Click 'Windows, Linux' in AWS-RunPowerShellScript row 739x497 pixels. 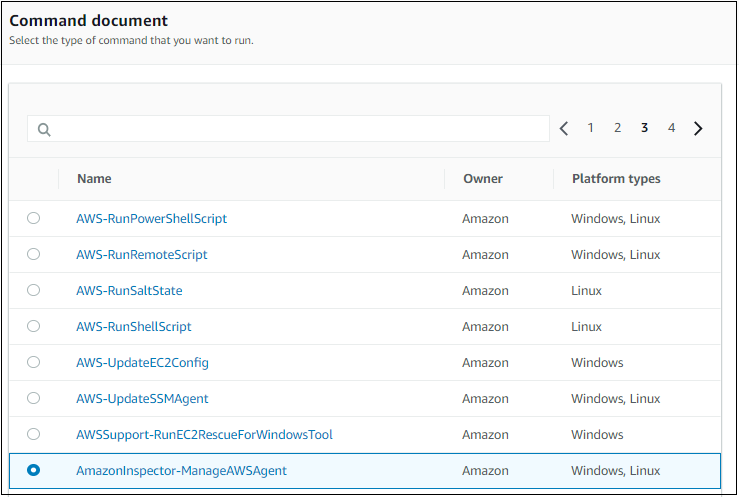[x=616, y=219]
